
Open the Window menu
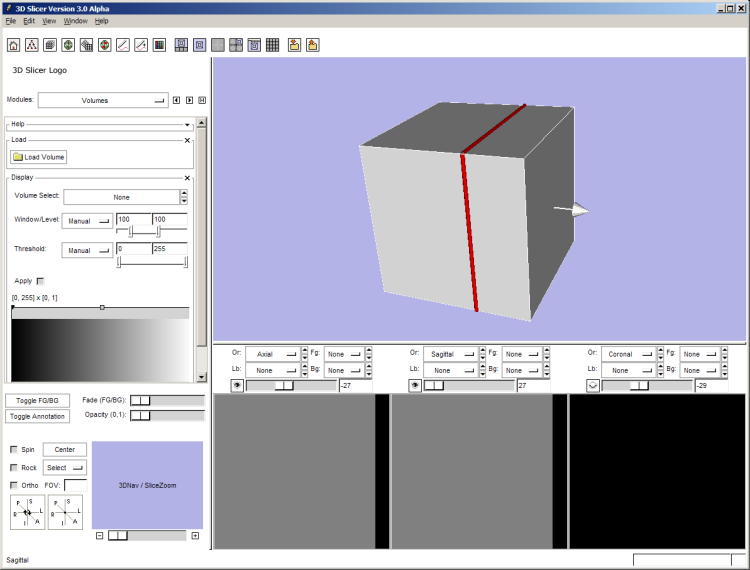coord(75,21)
